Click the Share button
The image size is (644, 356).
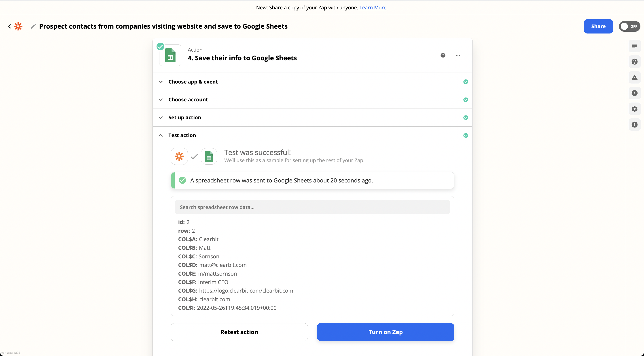(x=598, y=26)
